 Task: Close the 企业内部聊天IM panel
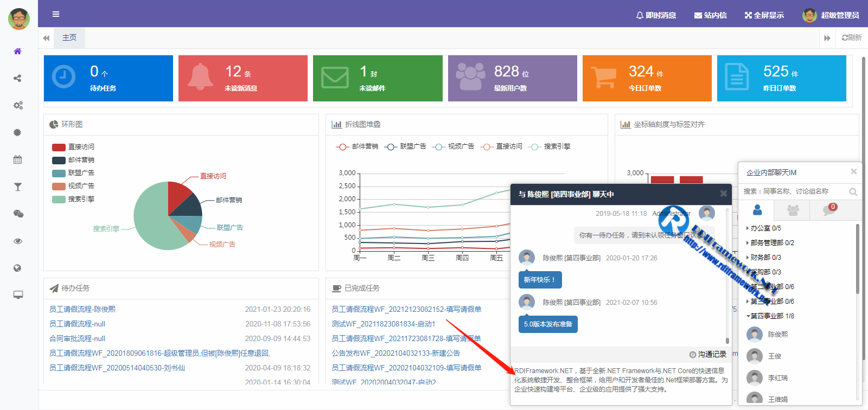[853, 171]
